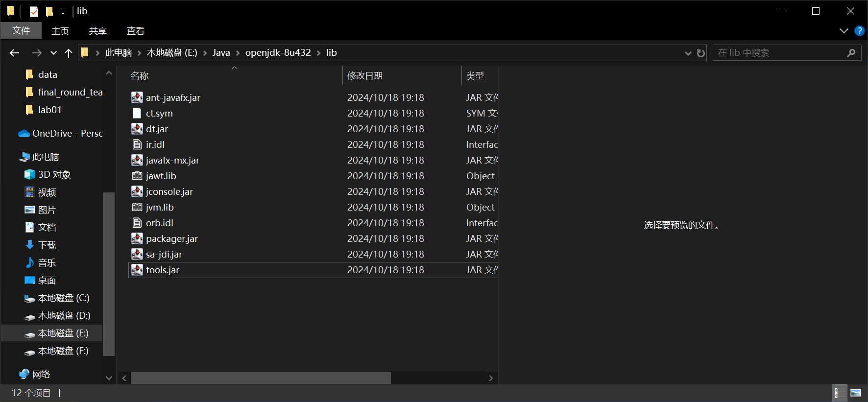868x402 pixels.
Task: Open 视频 folder in sidebar
Action: [x=40, y=192]
